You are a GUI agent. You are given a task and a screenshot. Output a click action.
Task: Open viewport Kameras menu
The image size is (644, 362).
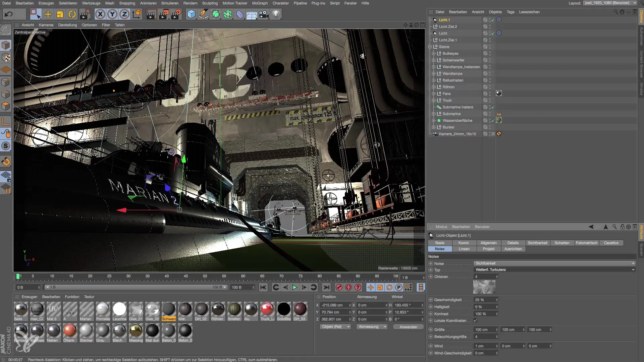[x=46, y=25]
